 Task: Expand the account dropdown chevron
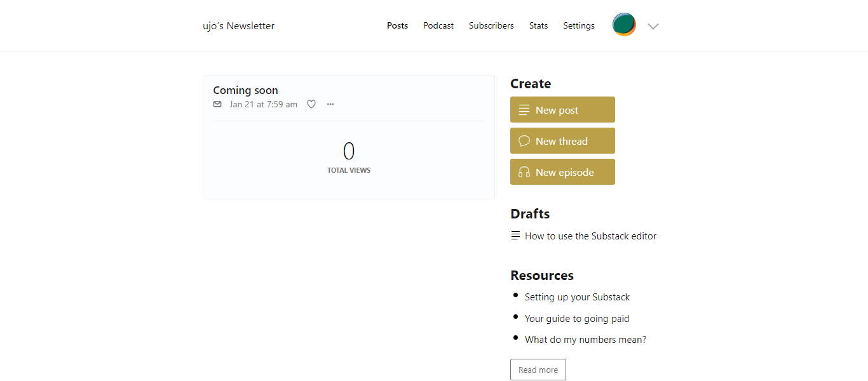click(x=653, y=26)
